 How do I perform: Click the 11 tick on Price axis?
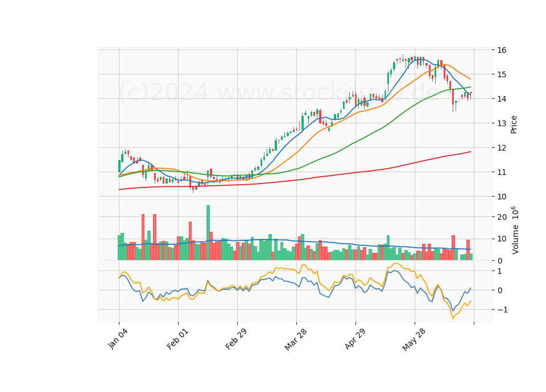pos(502,172)
